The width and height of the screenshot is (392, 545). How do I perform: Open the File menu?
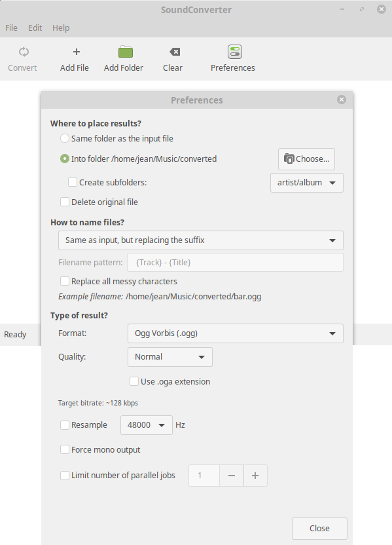pyautogui.click(x=11, y=28)
